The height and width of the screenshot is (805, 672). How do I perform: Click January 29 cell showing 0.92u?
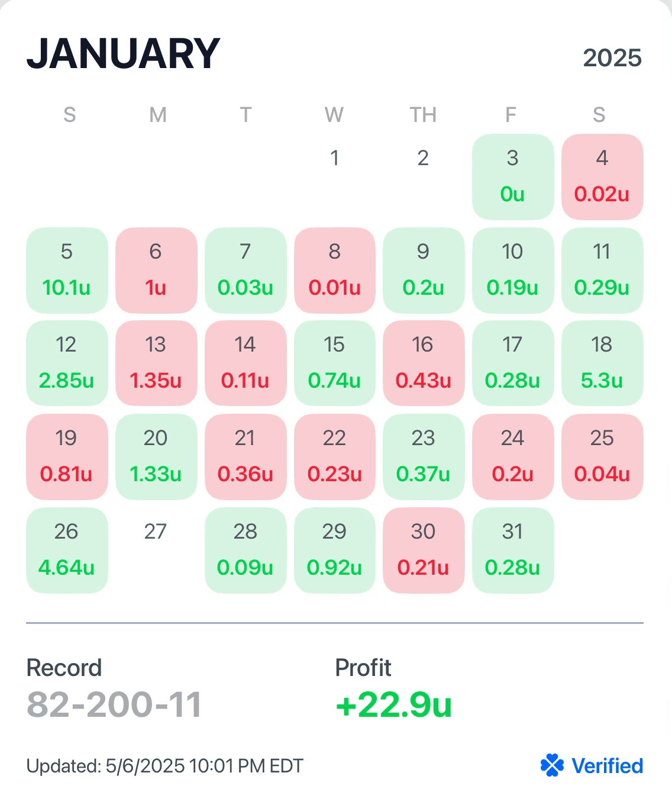click(335, 550)
